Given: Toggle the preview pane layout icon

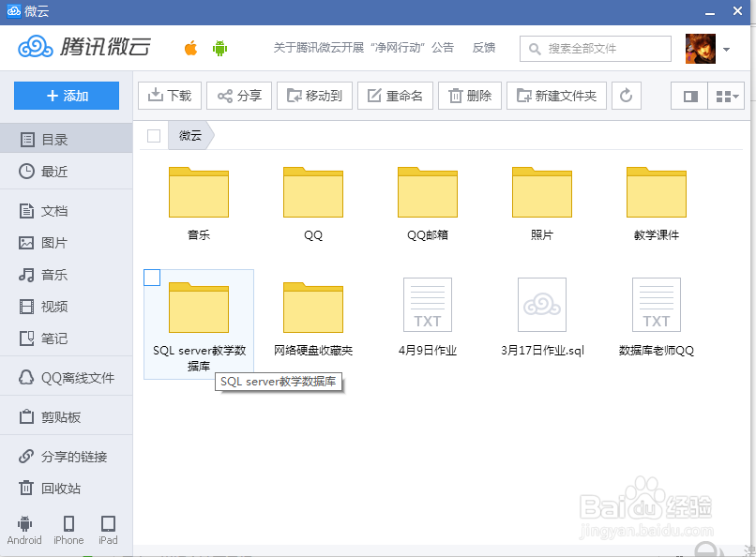Looking at the screenshot, I should (x=690, y=97).
